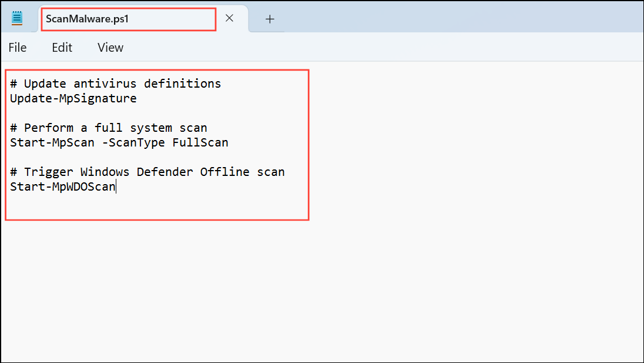Open the Edit menu
The image size is (644, 363).
pyautogui.click(x=62, y=48)
